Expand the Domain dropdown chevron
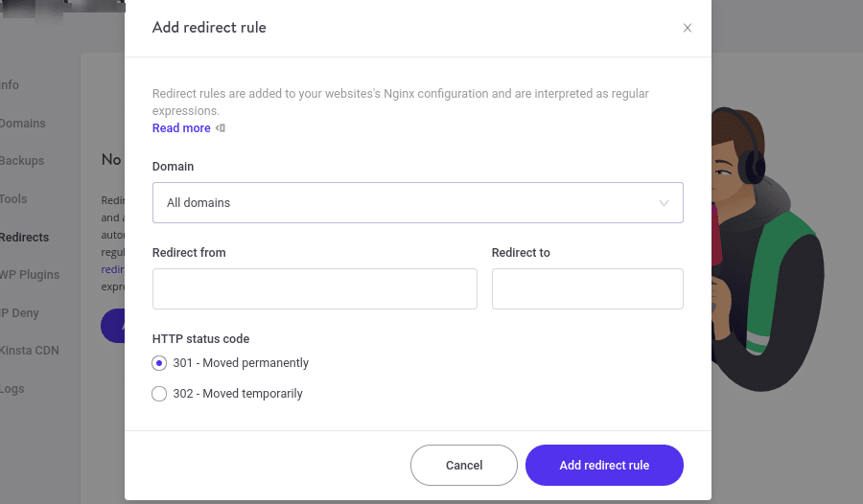 click(x=664, y=203)
